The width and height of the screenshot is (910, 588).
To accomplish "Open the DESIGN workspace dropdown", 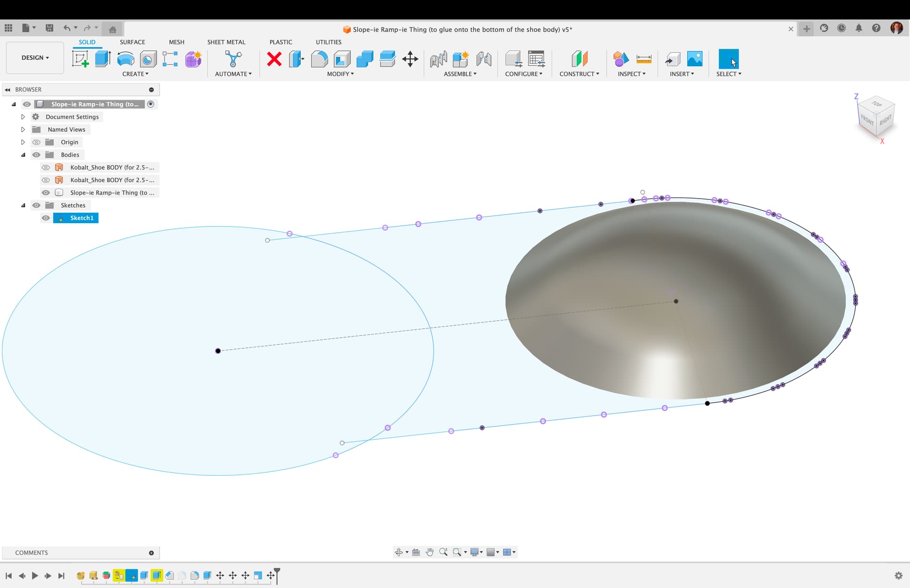I will pyautogui.click(x=35, y=58).
